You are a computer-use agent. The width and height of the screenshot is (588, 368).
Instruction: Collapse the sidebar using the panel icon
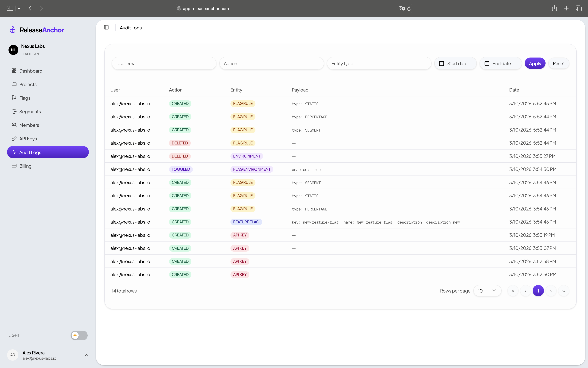106,27
